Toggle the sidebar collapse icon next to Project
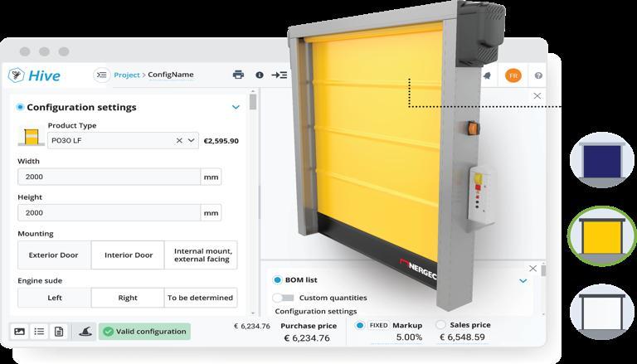The width and height of the screenshot is (637, 364). (x=101, y=75)
